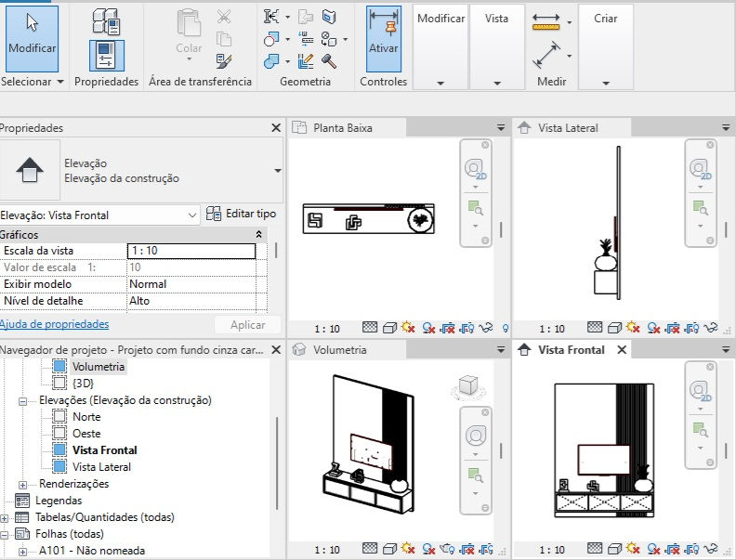Click Match type properties icon in clipboard
The height and width of the screenshot is (560, 736).
224,60
